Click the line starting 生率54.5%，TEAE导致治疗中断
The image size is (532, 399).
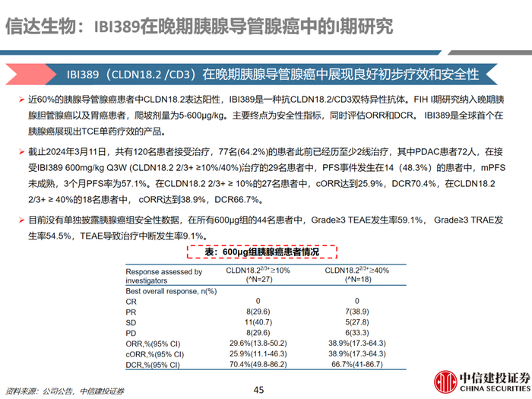[118, 236]
